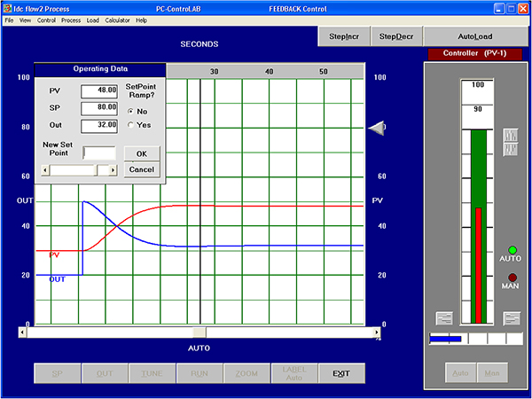Maximize the PC-ControLAB window
The width and height of the screenshot is (532, 399).
tap(512, 9)
